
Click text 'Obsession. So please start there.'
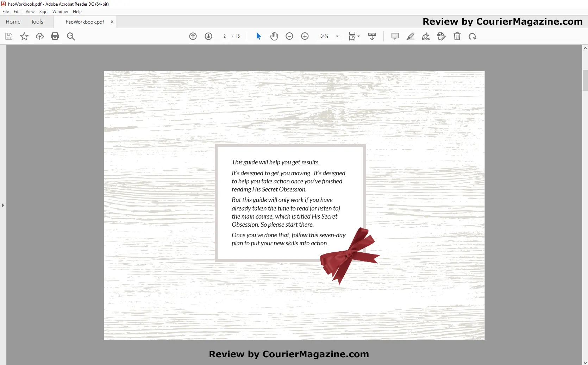click(273, 225)
